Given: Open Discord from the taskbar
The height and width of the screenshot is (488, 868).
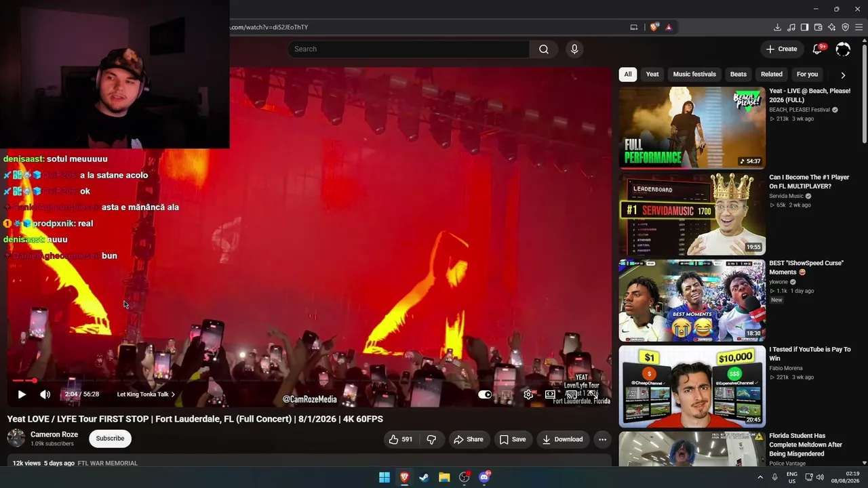Looking at the screenshot, I should click(x=484, y=477).
